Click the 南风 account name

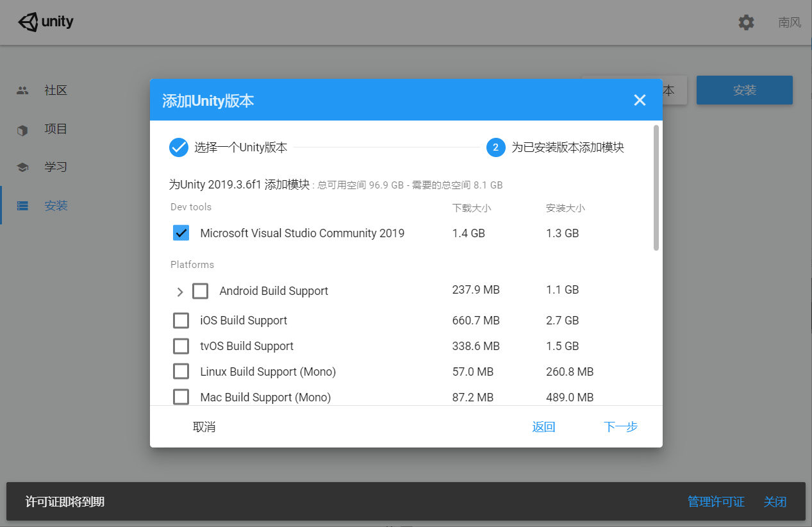click(x=789, y=22)
